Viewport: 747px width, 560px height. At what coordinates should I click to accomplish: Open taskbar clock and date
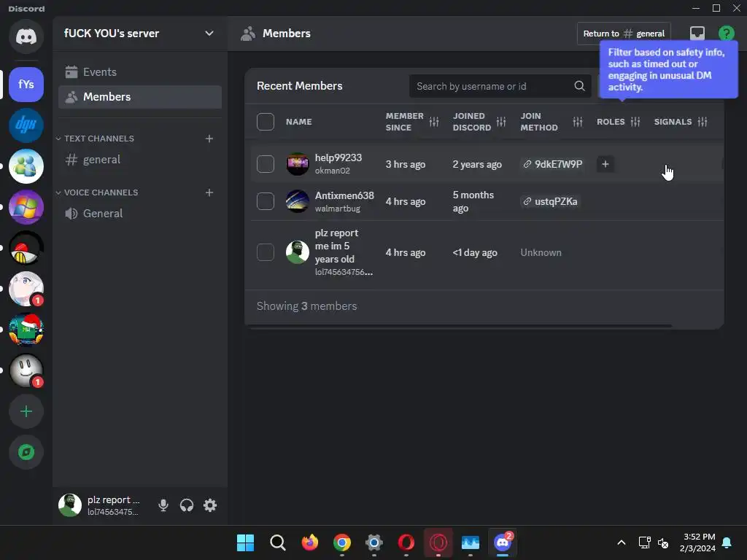click(698, 542)
